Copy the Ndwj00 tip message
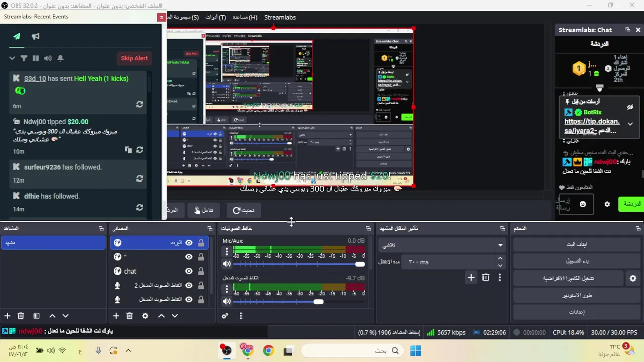 click(128, 150)
